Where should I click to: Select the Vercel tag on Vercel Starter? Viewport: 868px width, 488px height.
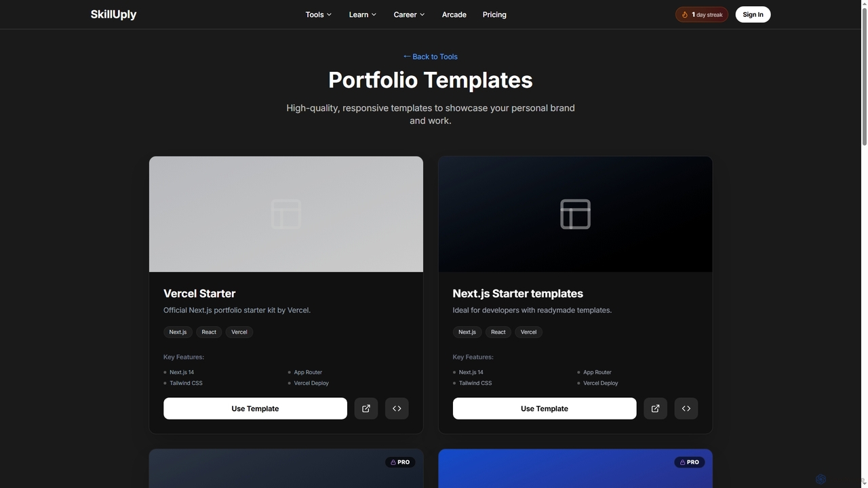(x=239, y=332)
